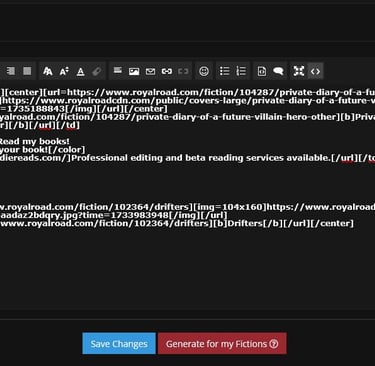Toggle the maximize editor icon
The width and height of the screenshot is (375, 366).
pos(299,71)
